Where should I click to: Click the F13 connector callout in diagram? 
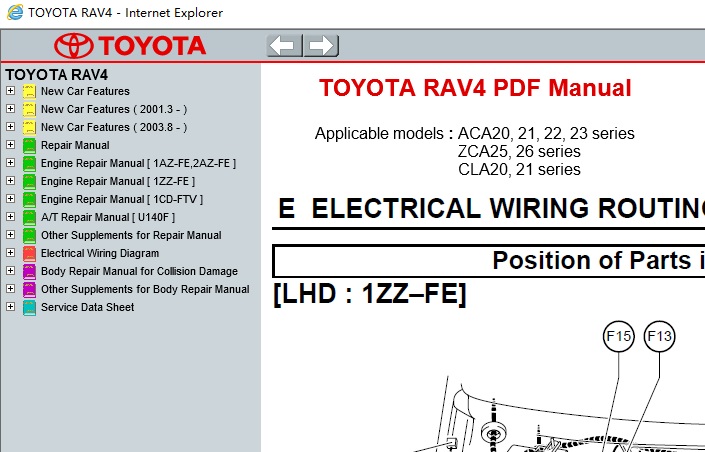click(x=660, y=336)
